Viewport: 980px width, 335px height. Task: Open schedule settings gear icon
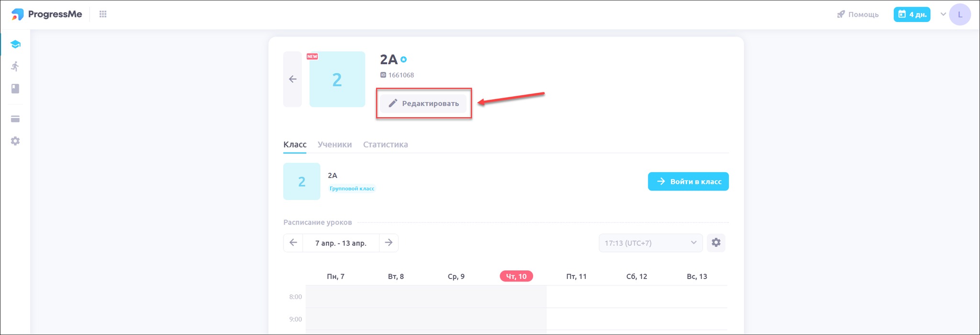[716, 243]
